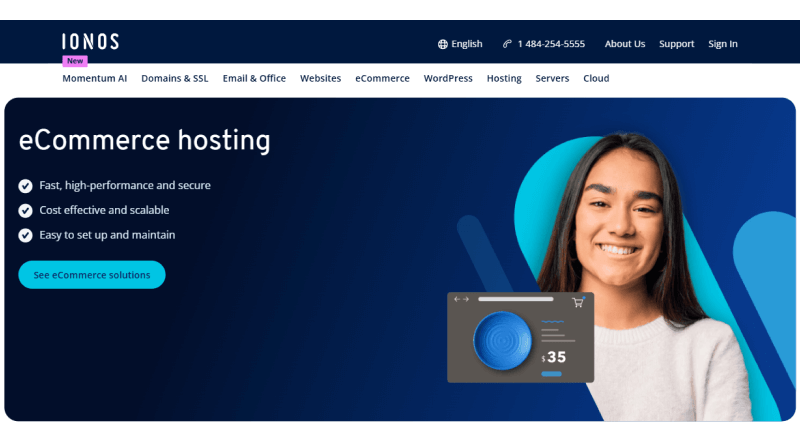
Task: Open the Hosting navigation menu
Action: [x=504, y=79]
